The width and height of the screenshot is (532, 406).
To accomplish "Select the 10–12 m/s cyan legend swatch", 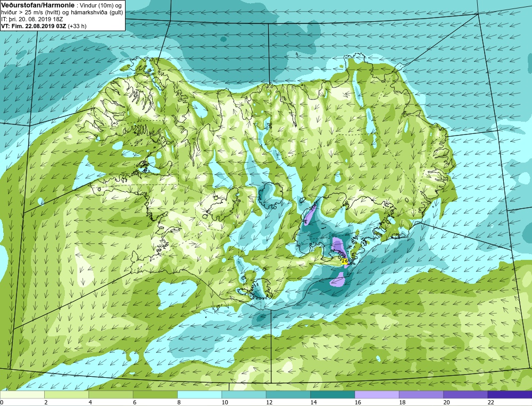I will (244, 394).
